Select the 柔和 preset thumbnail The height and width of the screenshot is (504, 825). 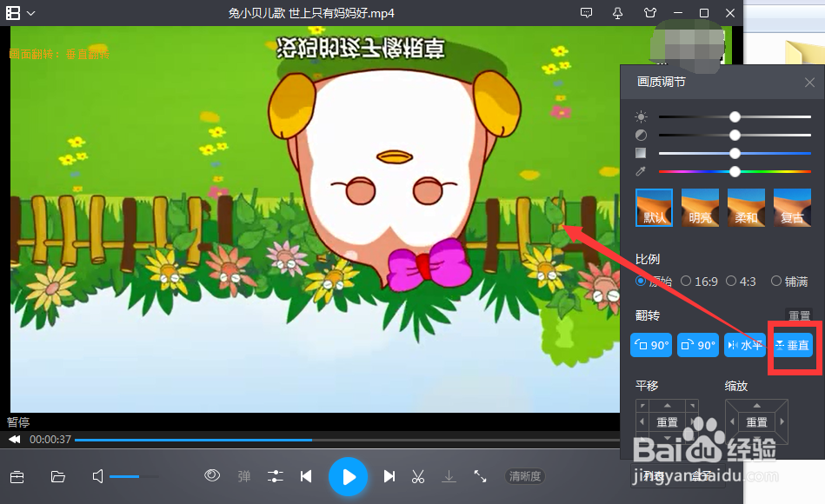[x=746, y=208]
